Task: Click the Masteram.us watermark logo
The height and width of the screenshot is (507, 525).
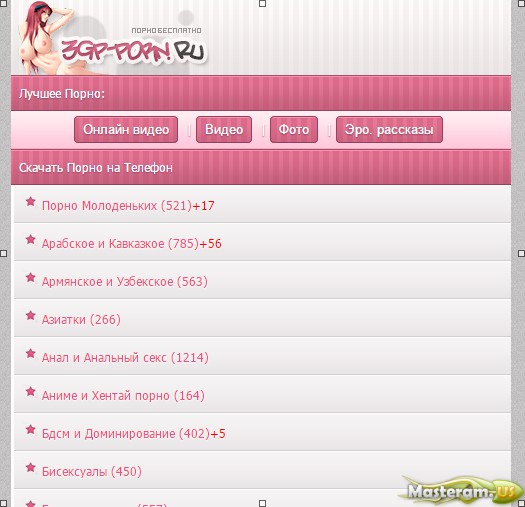Action: 461,491
